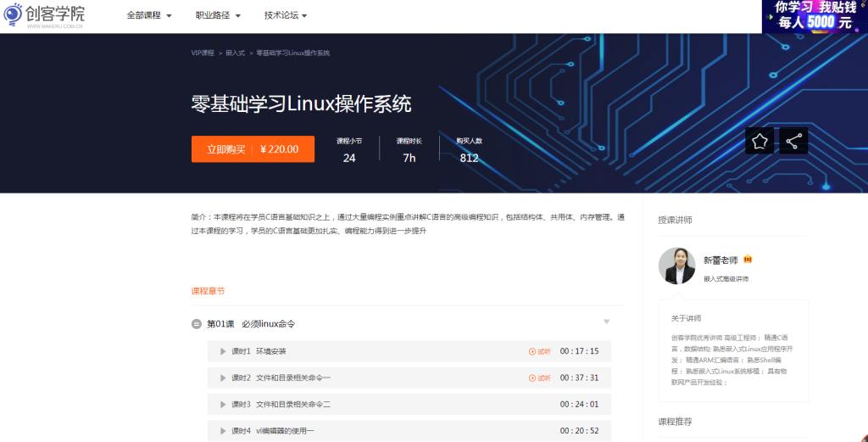Click 立即购买 ¥220.00 button
868x442 pixels.
(x=253, y=149)
